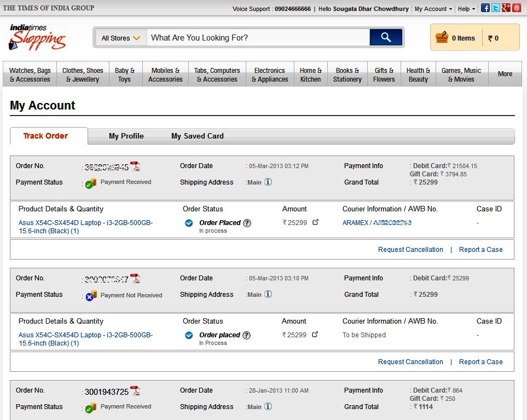The height and width of the screenshot is (420, 527).
Task: Report a Case for the ARAMEX order
Action: tap(480, 250)
